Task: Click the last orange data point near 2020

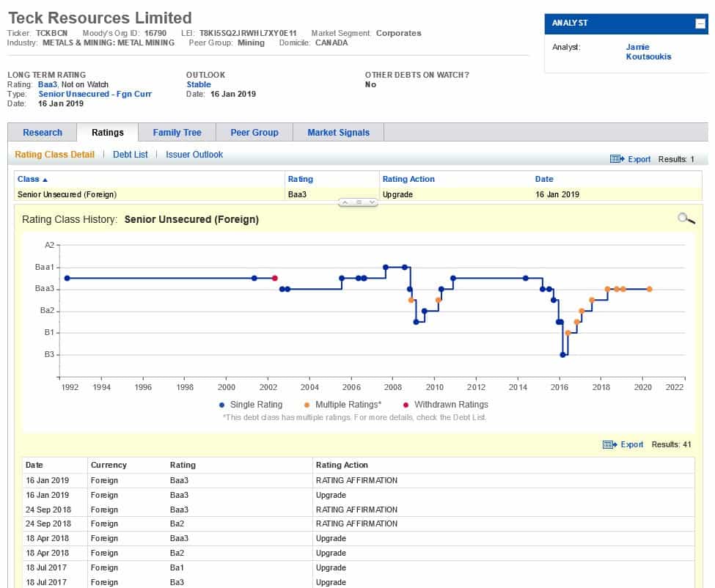Action: (x=649, y=289)
